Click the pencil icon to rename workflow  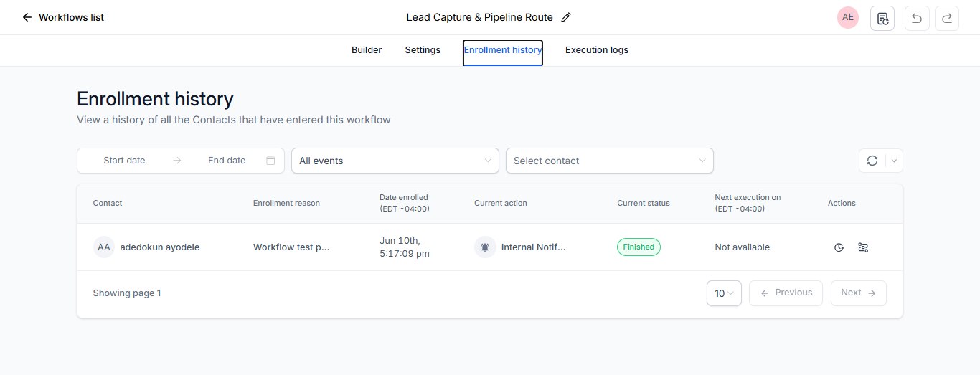click(x=566, y=17)
